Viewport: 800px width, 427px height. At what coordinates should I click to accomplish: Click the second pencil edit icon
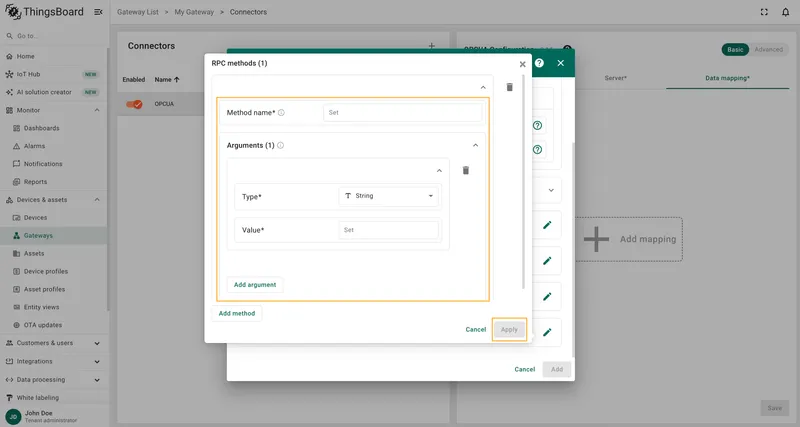tap(547, 261)
